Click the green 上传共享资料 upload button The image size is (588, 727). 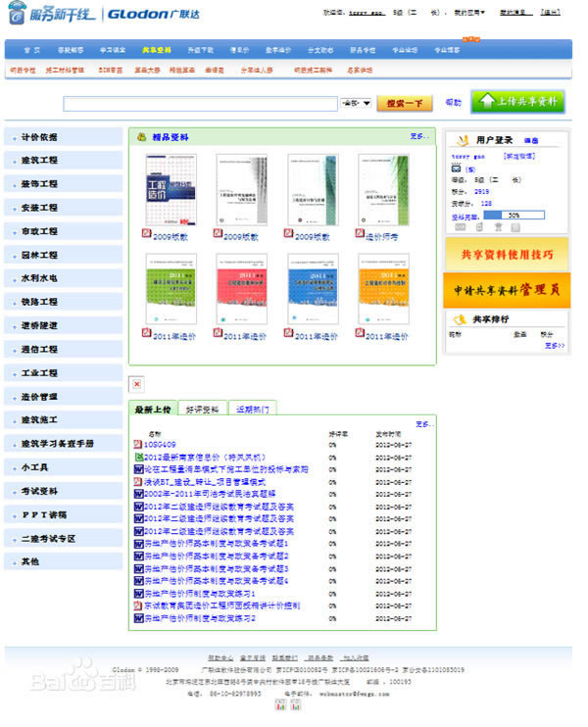(x=517, y=102)
